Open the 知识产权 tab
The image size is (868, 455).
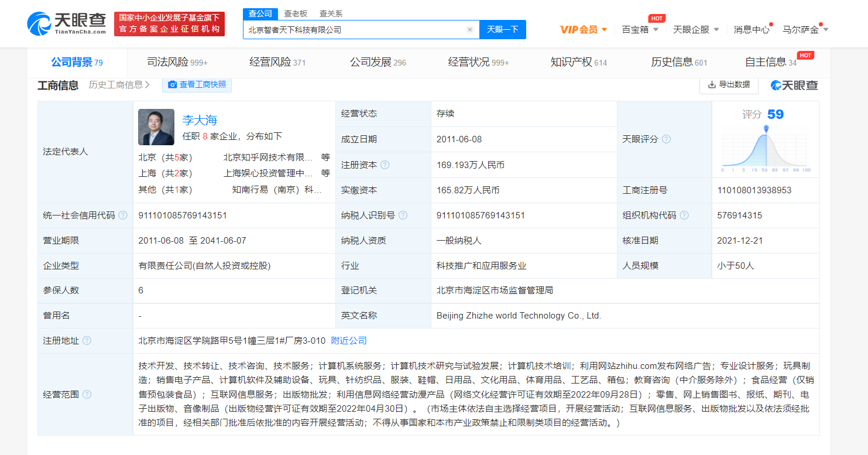pyautogui.click(x=579, y=62)
